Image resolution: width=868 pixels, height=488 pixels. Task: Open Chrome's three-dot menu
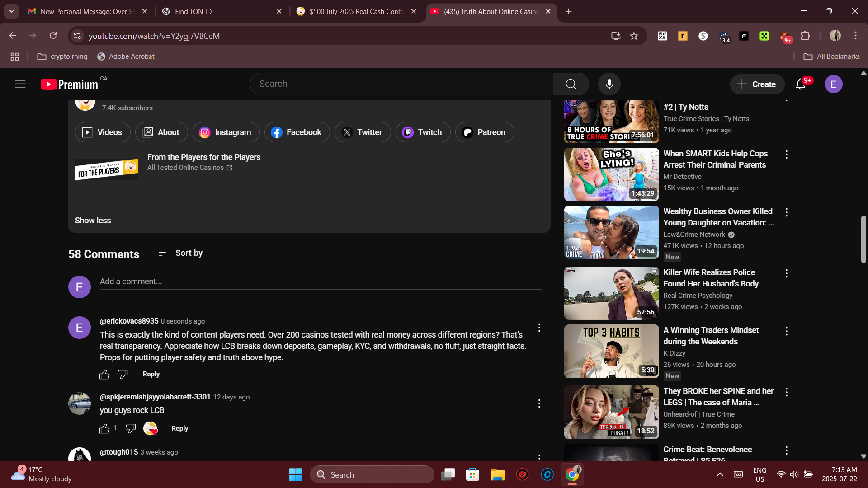point(855,36)
